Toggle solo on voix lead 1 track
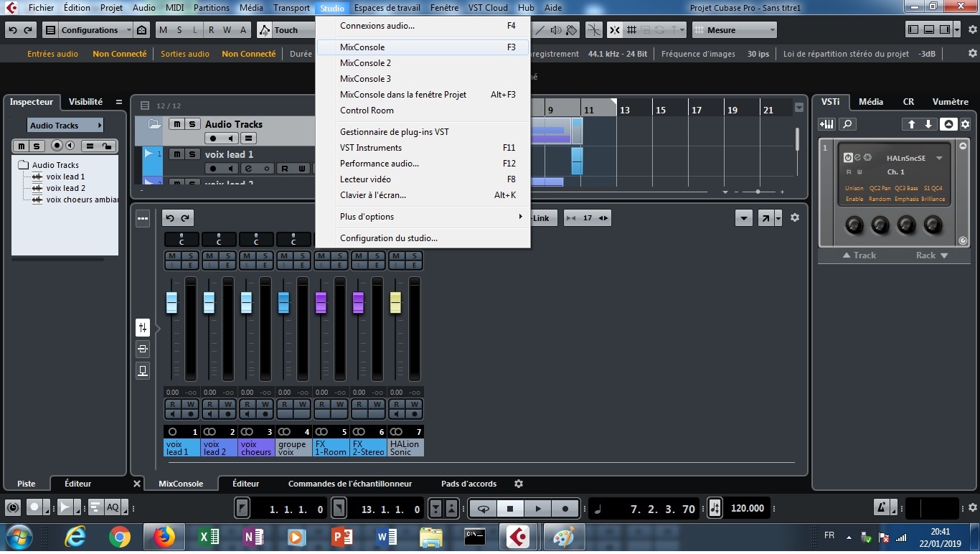980x554 pixels. tap(192, 154)
